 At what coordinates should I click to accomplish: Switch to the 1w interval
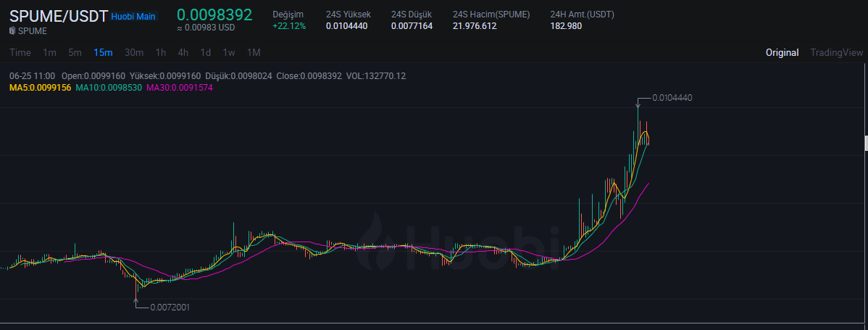[229, 53]
